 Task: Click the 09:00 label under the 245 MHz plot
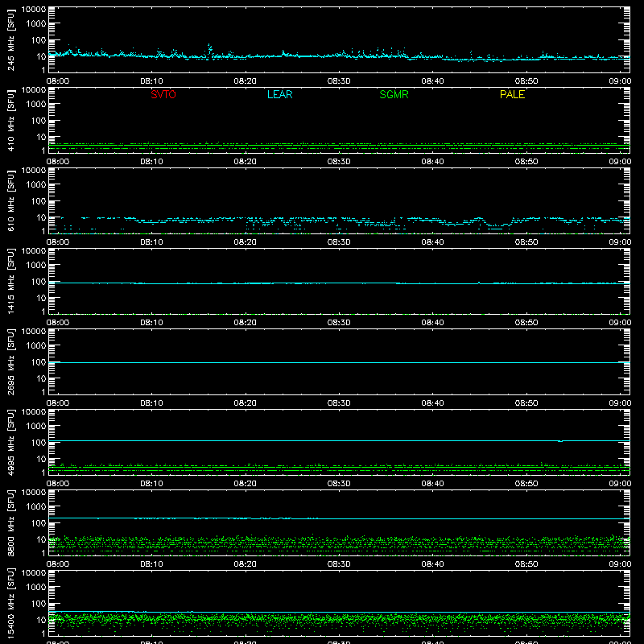click(x=620, y=81)
